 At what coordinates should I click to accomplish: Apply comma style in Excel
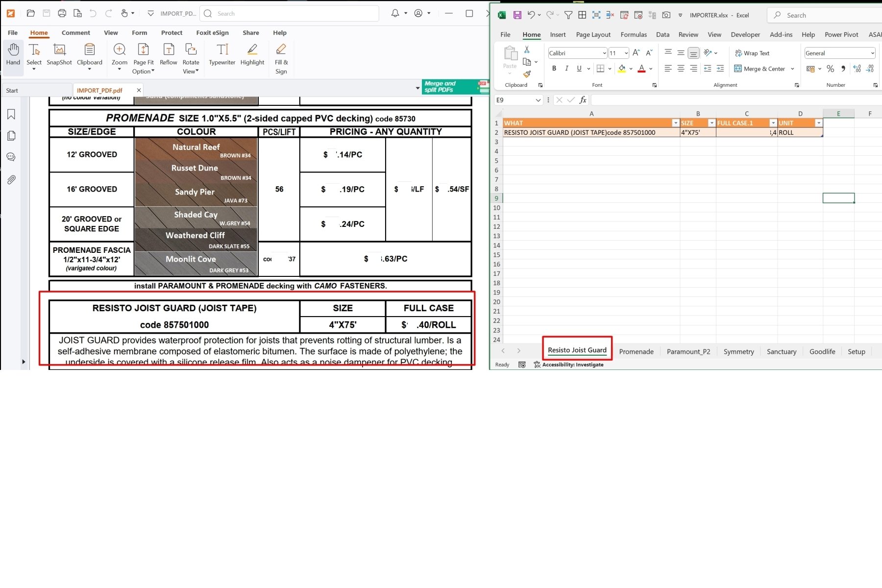click(843, 69)
